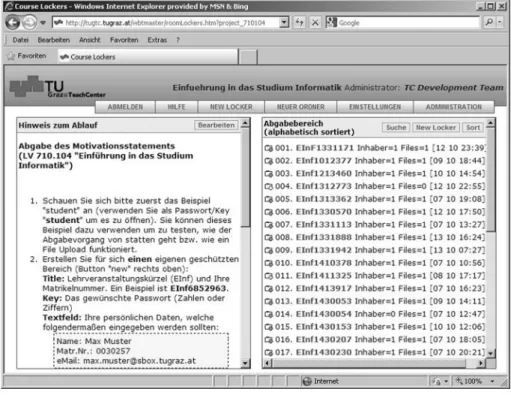The height and width of the screenshot is (395, 511).
Task: Open the address bar dropdown arrow
Action: click(284, 23)
